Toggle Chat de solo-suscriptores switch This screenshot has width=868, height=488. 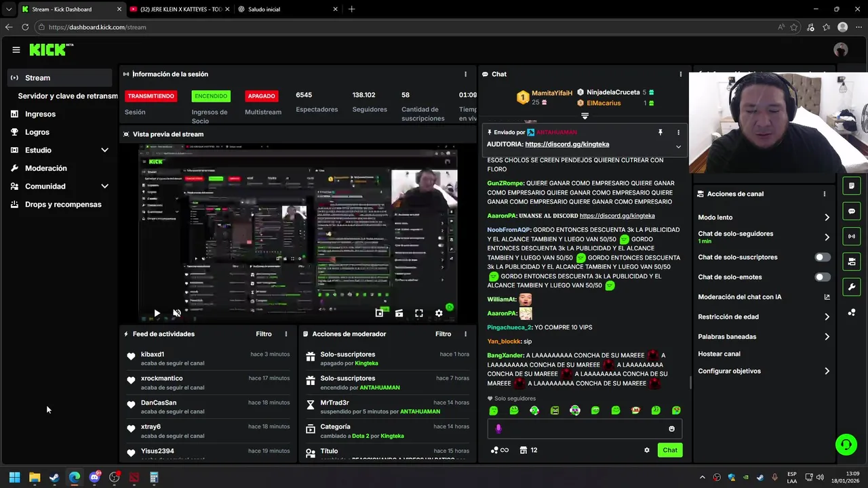823,257
